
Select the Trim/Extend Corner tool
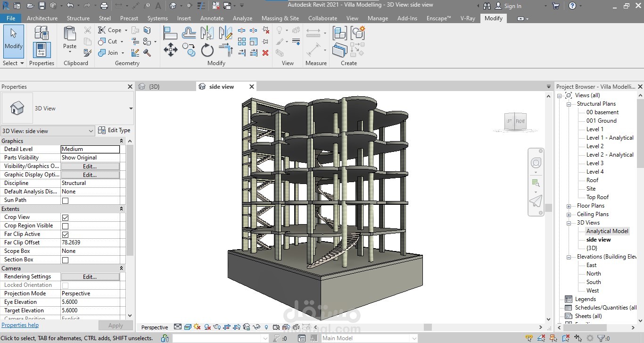point(225,50)
